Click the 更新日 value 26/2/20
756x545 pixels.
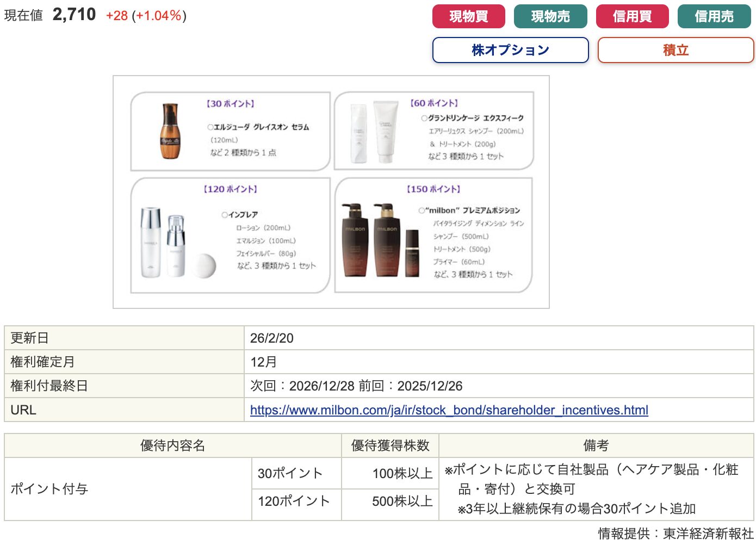(x=271, y=338)
